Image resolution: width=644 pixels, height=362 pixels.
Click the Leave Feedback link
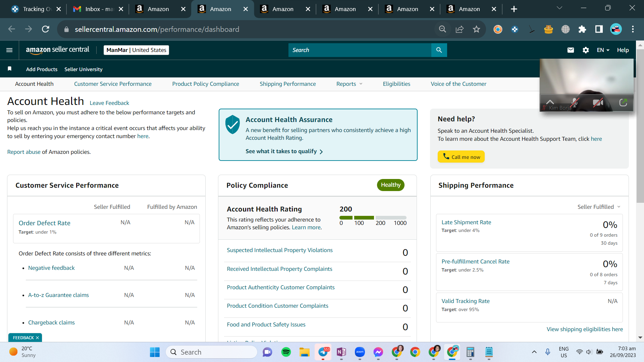pos(109,103)
